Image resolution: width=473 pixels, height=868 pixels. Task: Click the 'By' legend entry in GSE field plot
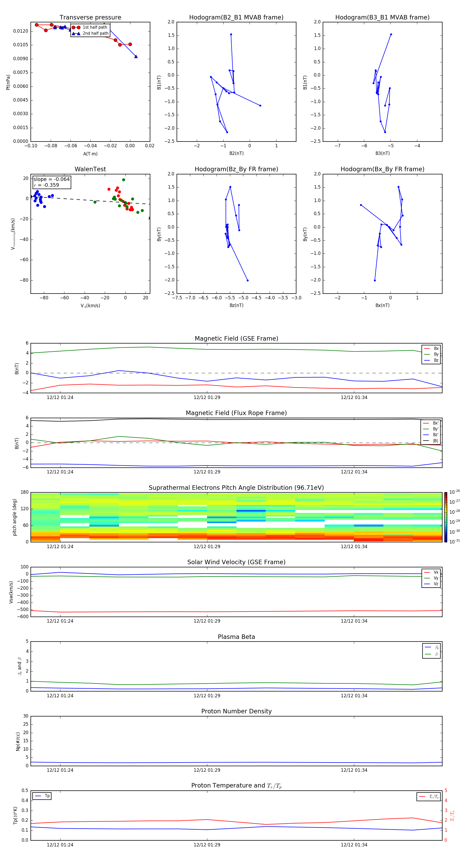pos(431,354)
